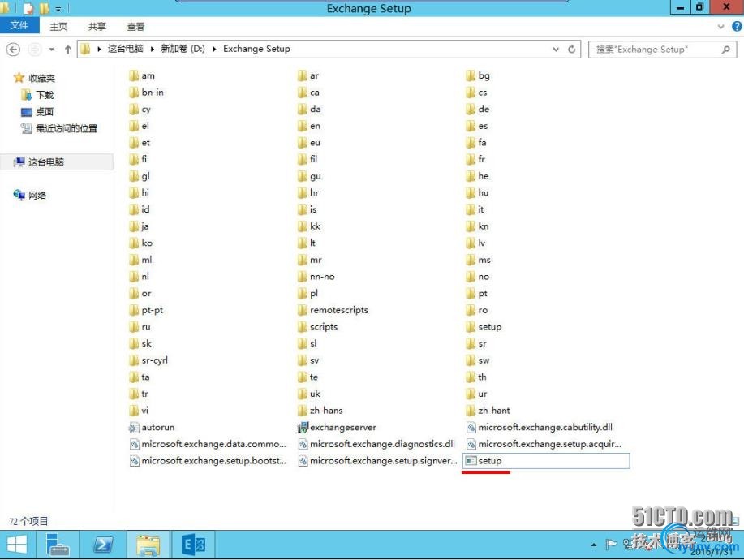The image size is (744, 560).
Task: Open the help question mark icon
Action: coord(737,27)
